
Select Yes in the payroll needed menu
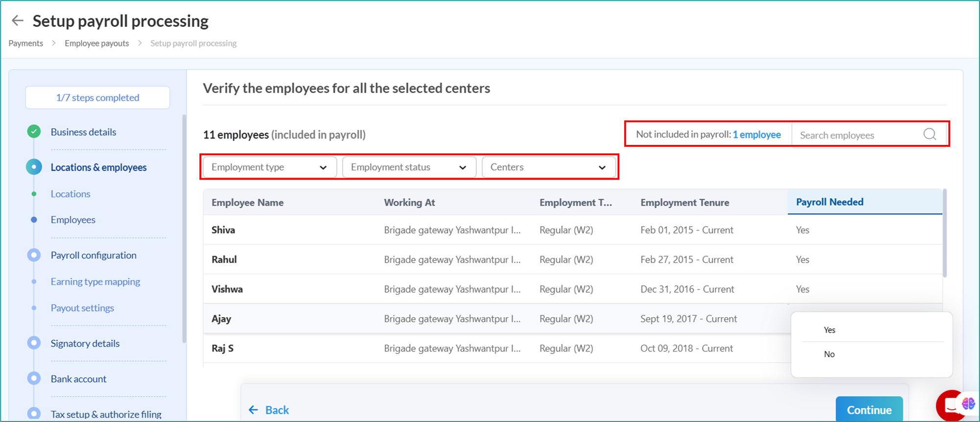[x=829, y=330]
